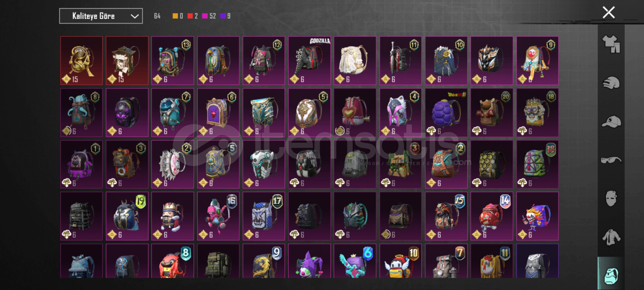The height and width of the screenshot is (290, 644).
Task: Choose the Godzilla backpack skin
Action: pyautogui.click(x=309, y=61)
